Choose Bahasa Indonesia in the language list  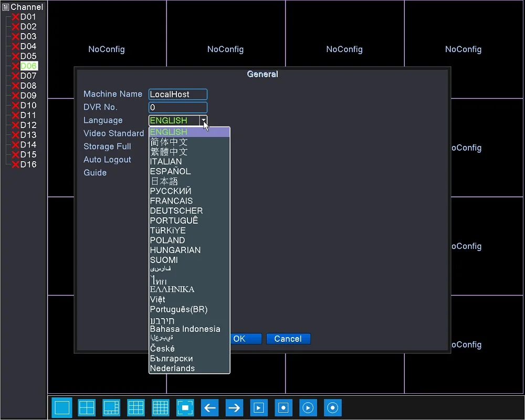coord(189,329)
